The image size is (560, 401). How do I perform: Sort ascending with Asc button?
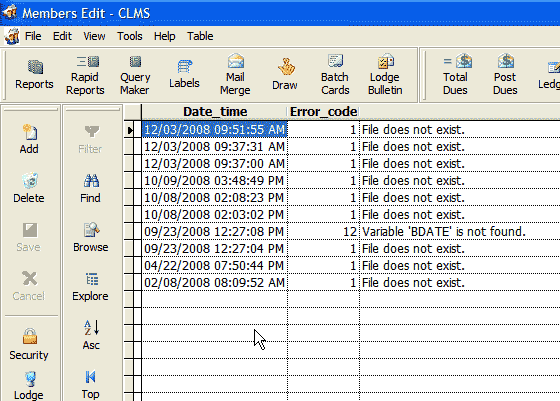point(91,335)
